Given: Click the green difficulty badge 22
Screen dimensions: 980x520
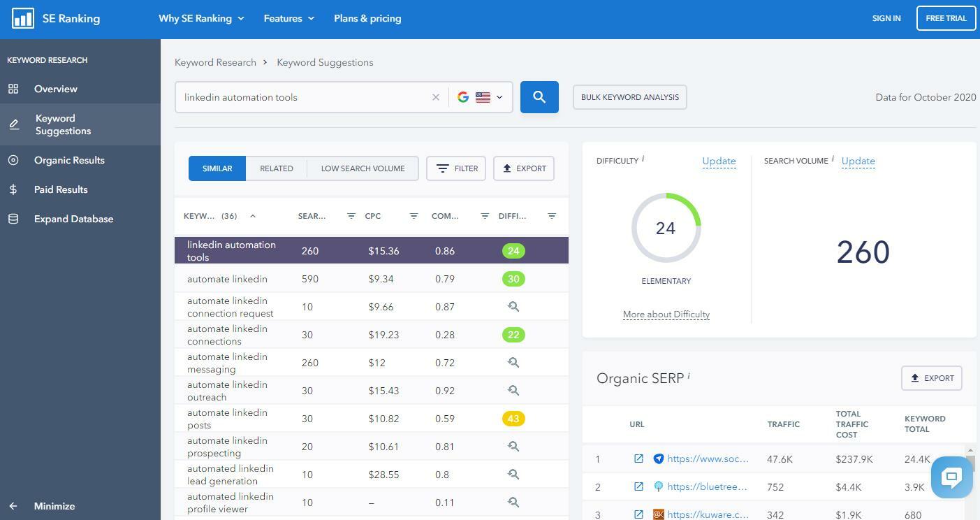Looking at the screenshot, I should (x=513, y=335).
